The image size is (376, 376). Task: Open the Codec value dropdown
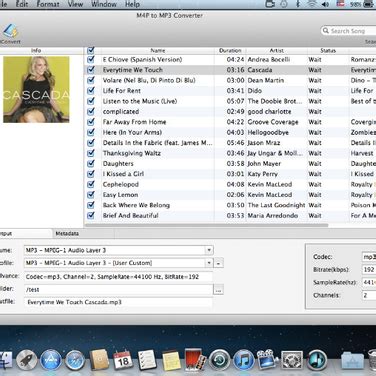(369, 257)
